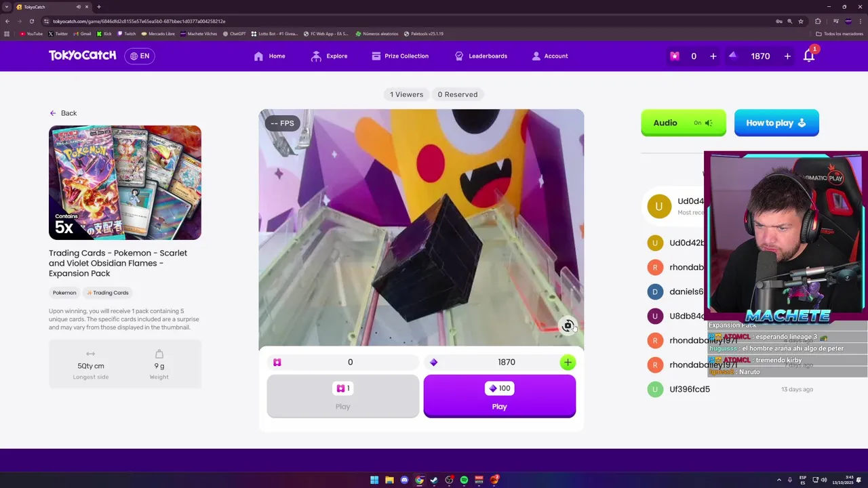Click the address bar URL

139,21
